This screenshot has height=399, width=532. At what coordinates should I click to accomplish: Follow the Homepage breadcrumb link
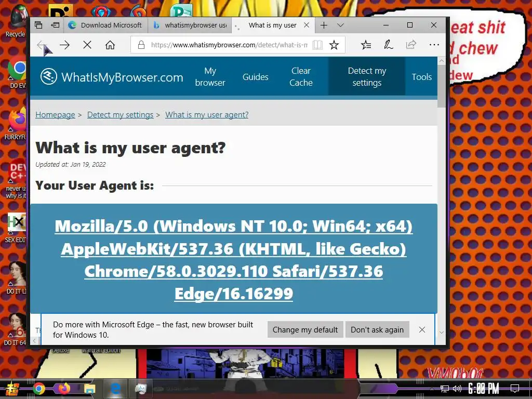click(x=55, y=115)
